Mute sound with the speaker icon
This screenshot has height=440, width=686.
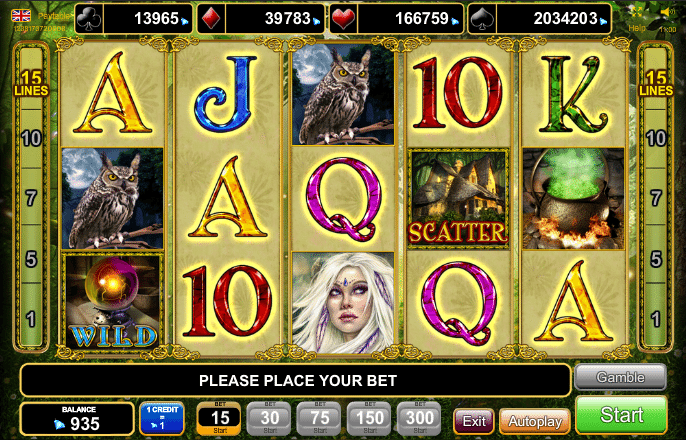(667, 13)
